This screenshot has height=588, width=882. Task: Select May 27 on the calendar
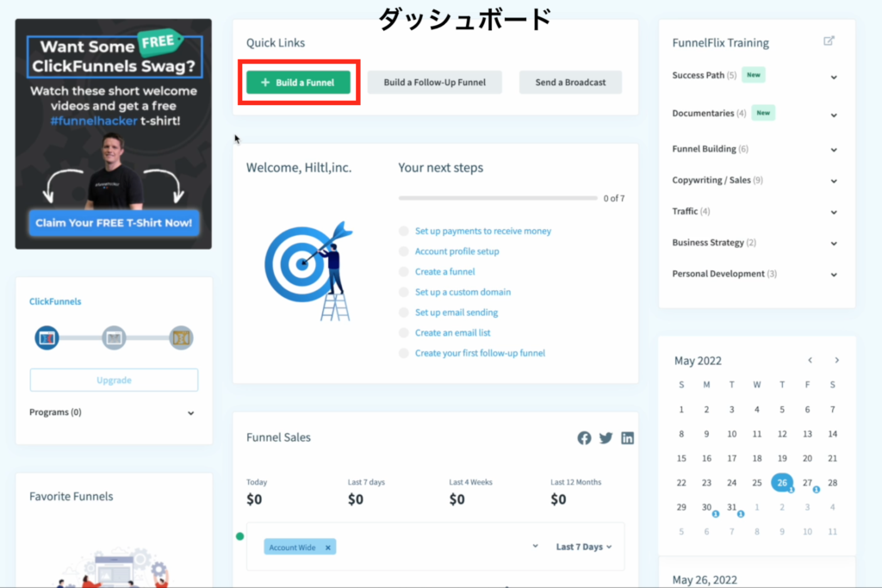point(807,483)
